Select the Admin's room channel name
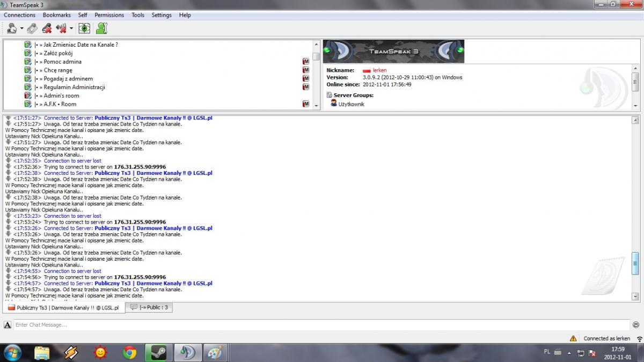 point(61,95)
